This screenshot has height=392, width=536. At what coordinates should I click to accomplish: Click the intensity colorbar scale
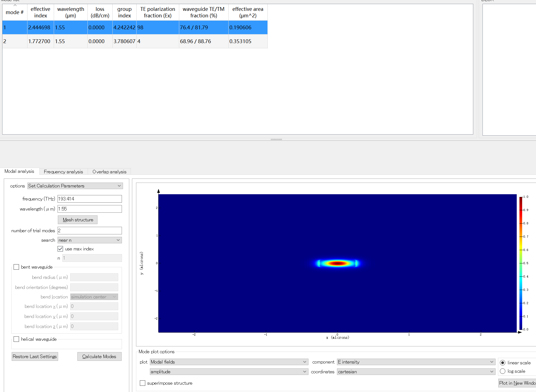(521, 263)
